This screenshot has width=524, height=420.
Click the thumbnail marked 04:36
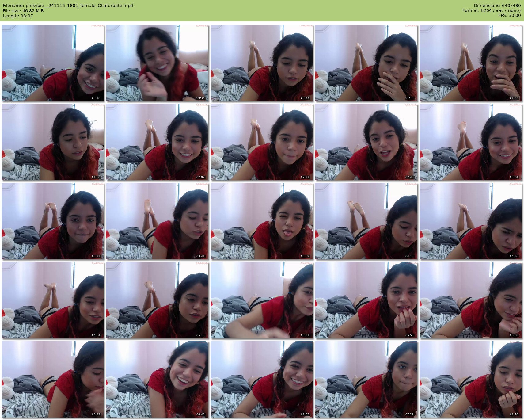[471, 221]
